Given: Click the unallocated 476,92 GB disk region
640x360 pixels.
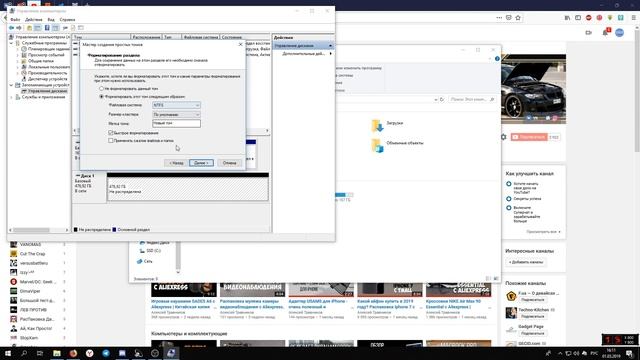Looking at the screenshot, I should click(x=187, y=189).
